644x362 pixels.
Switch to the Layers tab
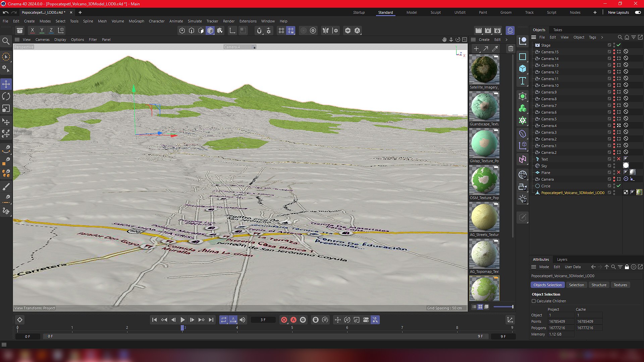[562, 259]
